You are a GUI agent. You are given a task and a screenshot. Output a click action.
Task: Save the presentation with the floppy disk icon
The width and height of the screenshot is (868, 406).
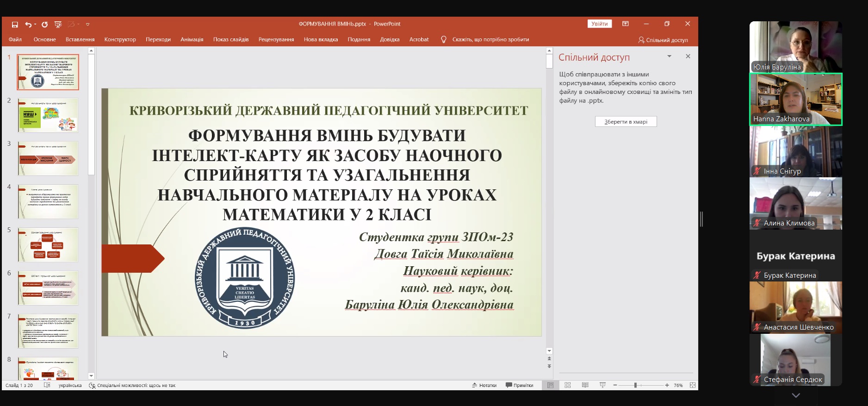point(15,25)
